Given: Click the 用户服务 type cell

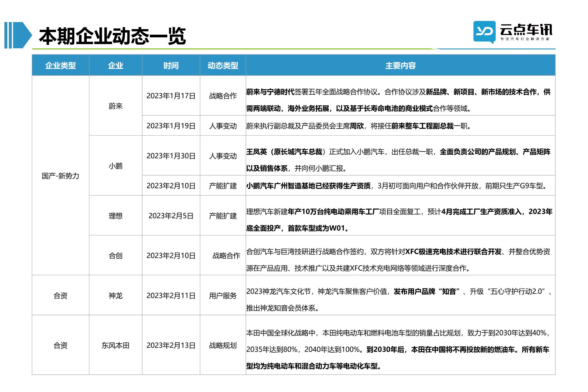Looking at the screenshot, I should coord(223,296).
